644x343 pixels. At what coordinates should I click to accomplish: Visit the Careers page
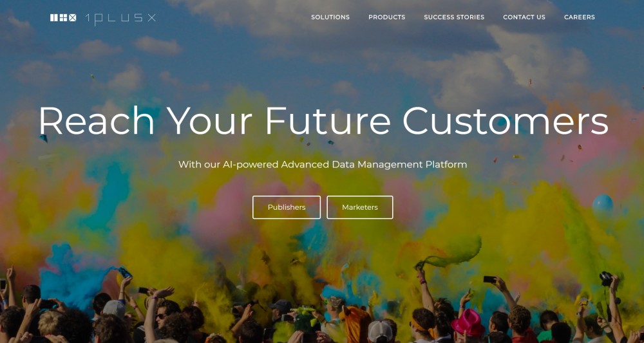coord(579,17)
